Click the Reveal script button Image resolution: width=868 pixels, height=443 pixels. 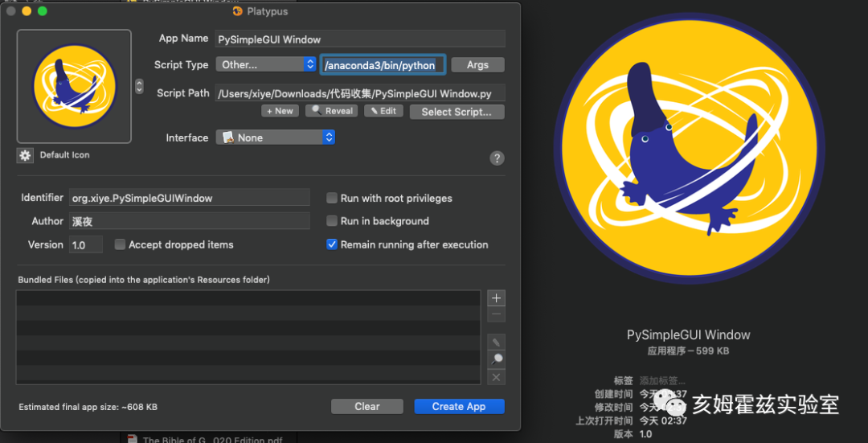[332, 111]
